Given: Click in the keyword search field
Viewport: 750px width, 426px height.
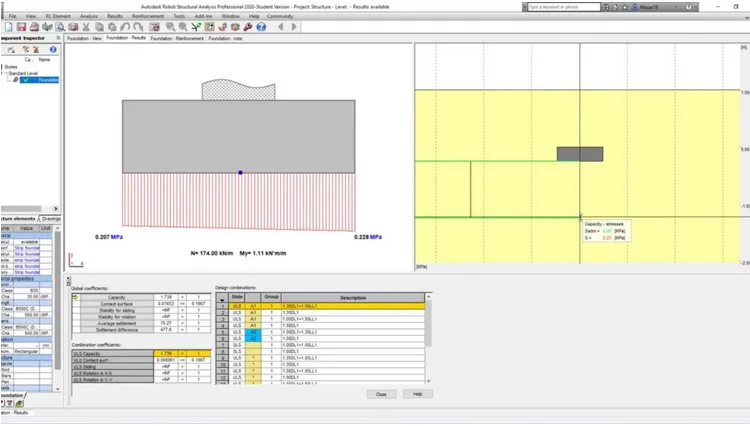Looking at the screenshot, I should 563,7.
